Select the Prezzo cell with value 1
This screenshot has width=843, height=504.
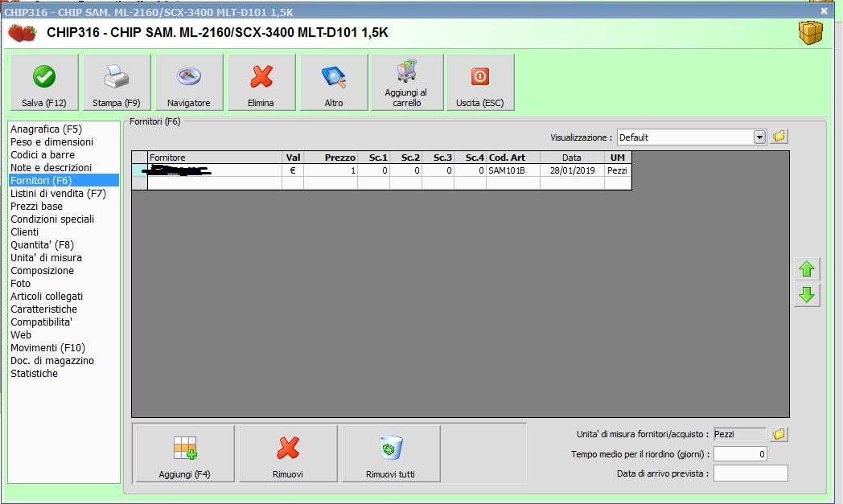pos(331,170)
